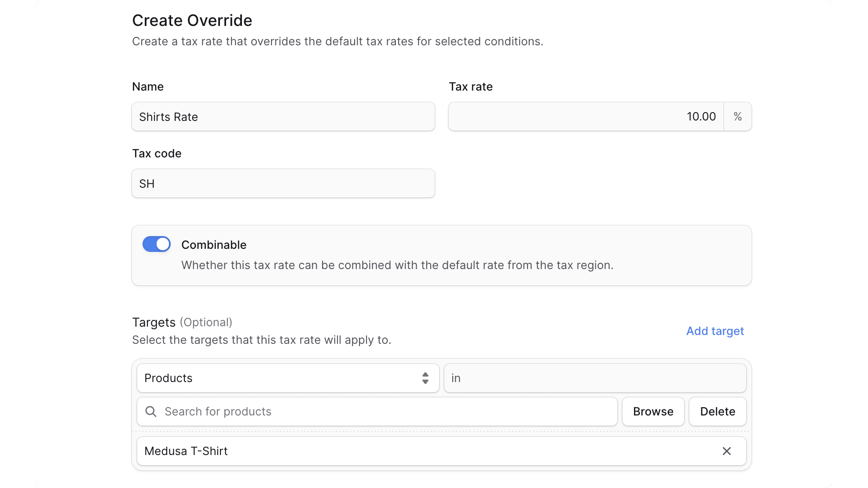868x488 pixels.
Task: Click the Targets (Optional) section heading
Action: pos(182,322)
